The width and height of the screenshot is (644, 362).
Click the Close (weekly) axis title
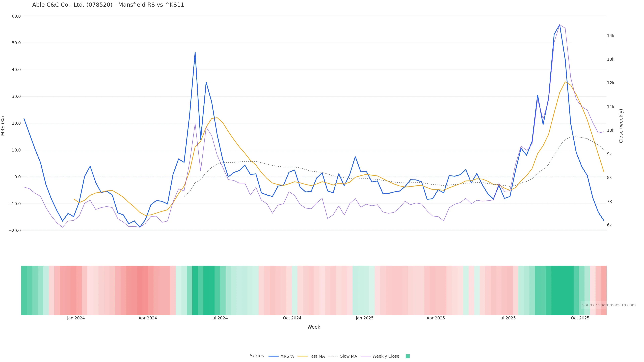click(621, 126)
